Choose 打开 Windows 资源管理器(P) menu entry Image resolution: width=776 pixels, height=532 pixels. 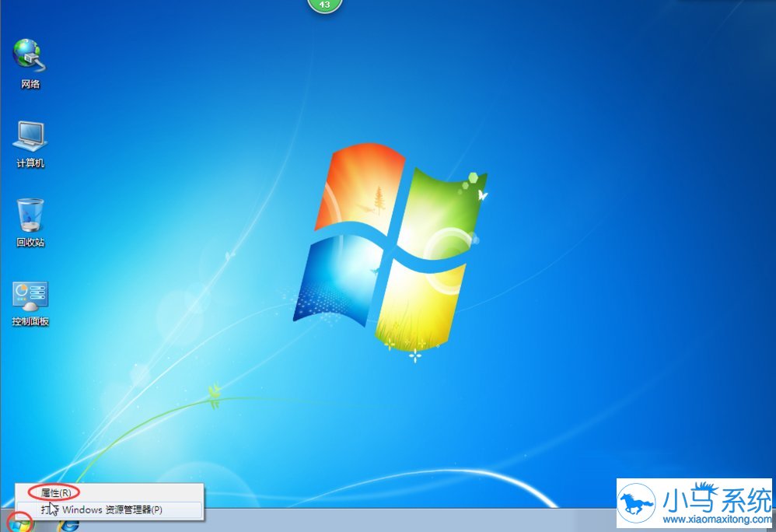(109, 509)
